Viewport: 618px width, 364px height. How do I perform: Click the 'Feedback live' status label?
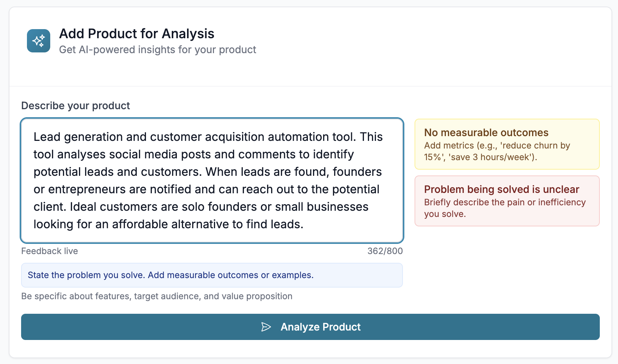(49, 251)
